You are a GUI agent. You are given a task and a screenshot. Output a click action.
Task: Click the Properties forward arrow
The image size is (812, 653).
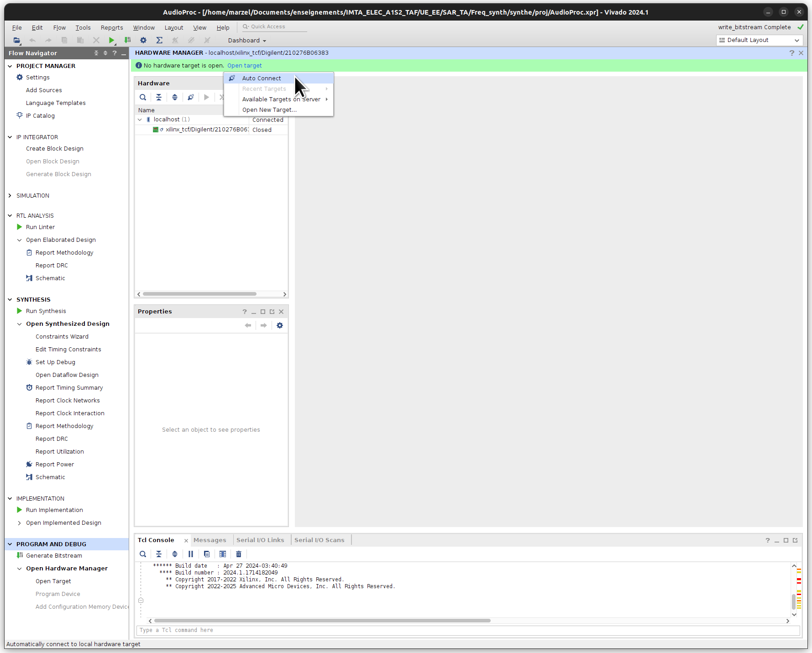click(264, 325)
